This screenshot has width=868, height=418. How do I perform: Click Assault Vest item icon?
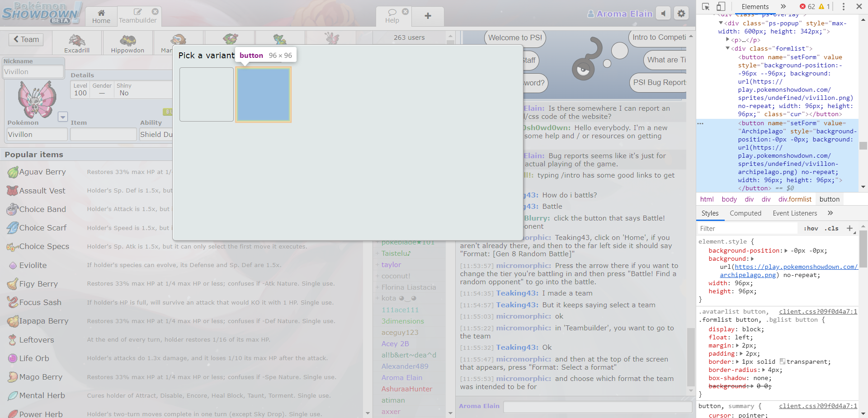click(x=13, y=191)
